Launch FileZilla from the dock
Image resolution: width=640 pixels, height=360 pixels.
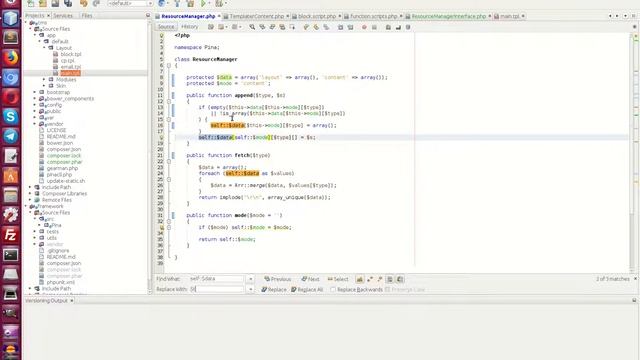point(11,235)
